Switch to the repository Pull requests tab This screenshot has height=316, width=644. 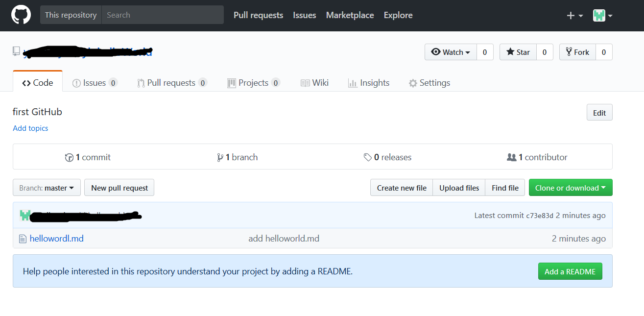click(172, 83)
